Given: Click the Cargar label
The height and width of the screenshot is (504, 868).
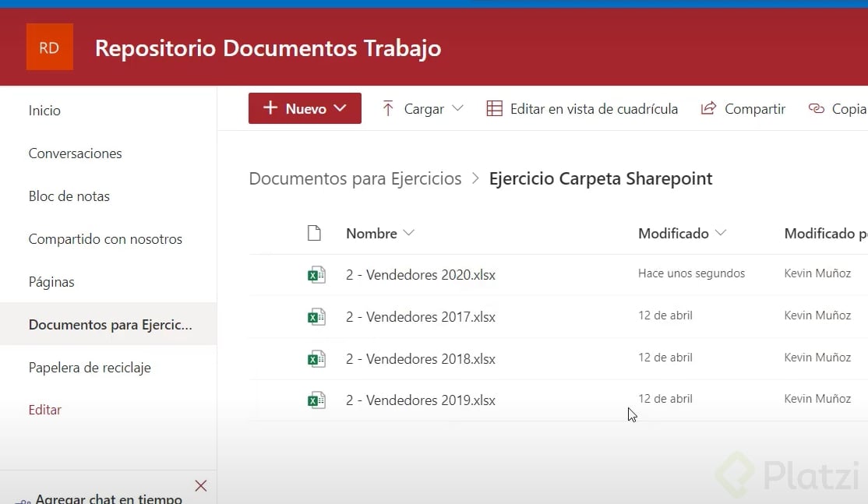Looking at the screenshot, I should pyautogui.click(x=424, y=109).
